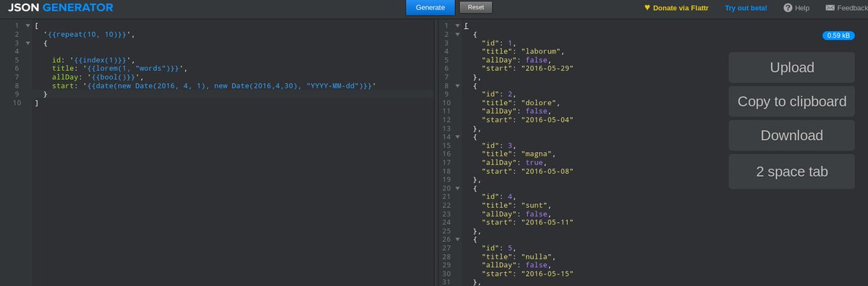Image resolution: width=868 pixels, height=286 pixels.
Task: Click the "id": 4 output line
Action: point(498,196)
